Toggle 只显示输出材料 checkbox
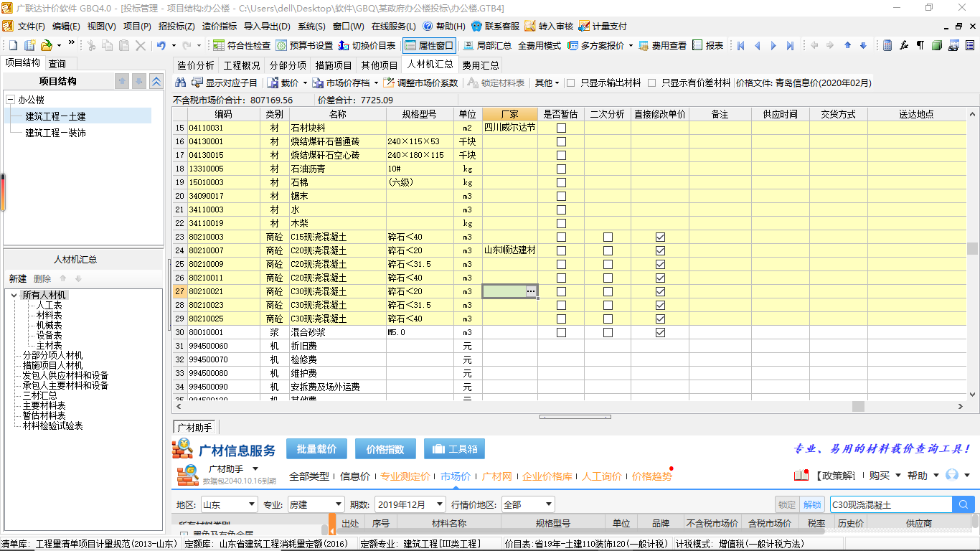980x551 pixels. pos(571,83)
